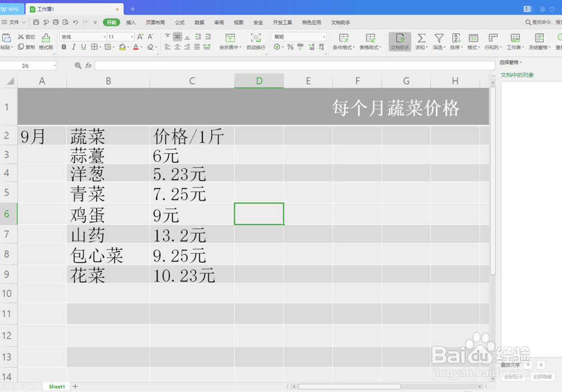Open the Table Style (表格样式) tool

pyautogui.click(x=370, y=40)
